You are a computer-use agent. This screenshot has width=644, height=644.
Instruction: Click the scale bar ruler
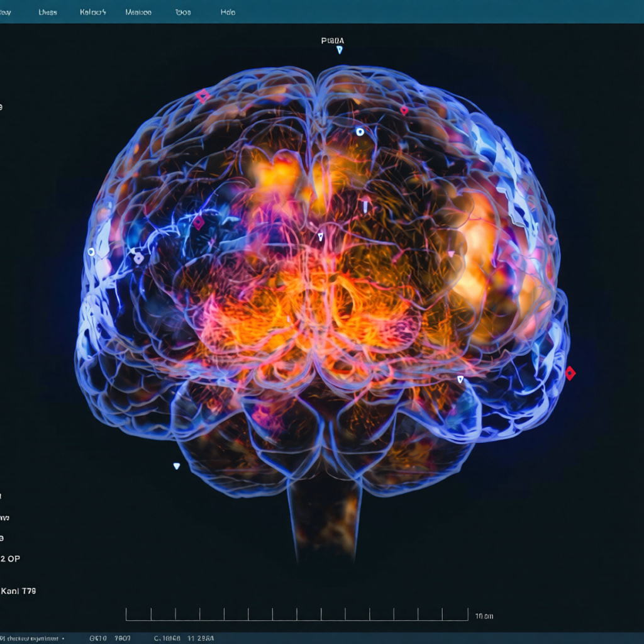tap(297, 614)
